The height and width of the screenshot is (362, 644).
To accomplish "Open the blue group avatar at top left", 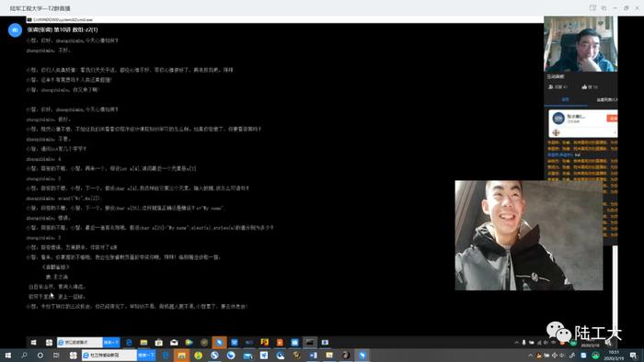I will 15,30.
